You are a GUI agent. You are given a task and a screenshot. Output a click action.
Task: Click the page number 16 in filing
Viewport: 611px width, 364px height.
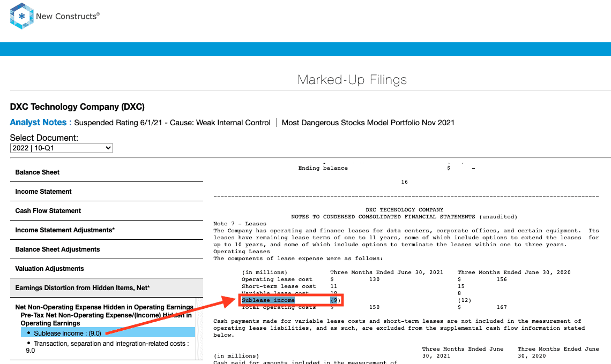(x=405, y=182)
